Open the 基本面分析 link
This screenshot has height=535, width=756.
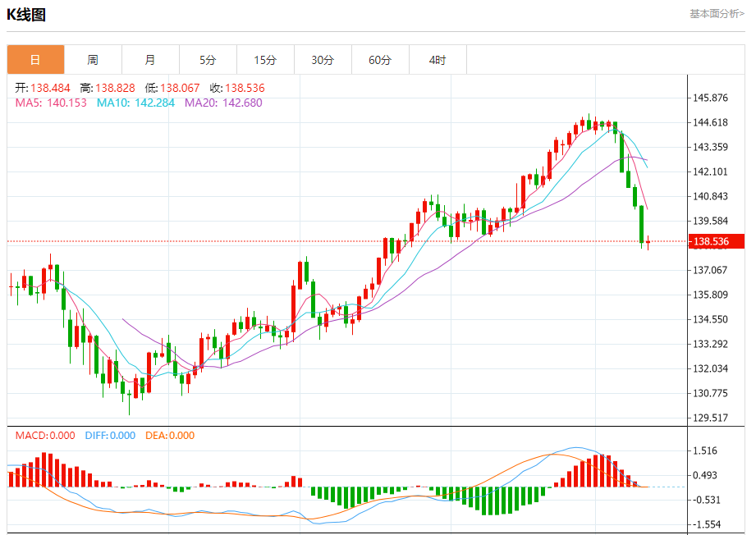(717, 14)
